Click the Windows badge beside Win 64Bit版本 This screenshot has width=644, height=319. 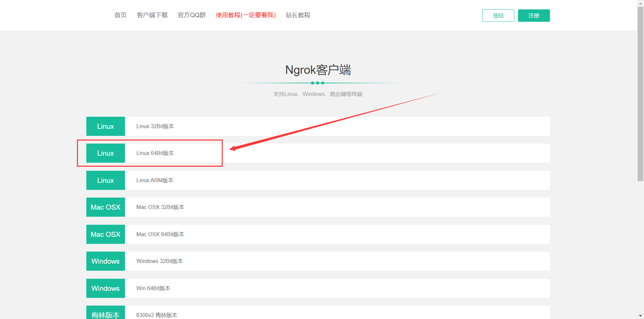[x=105, y=288]
